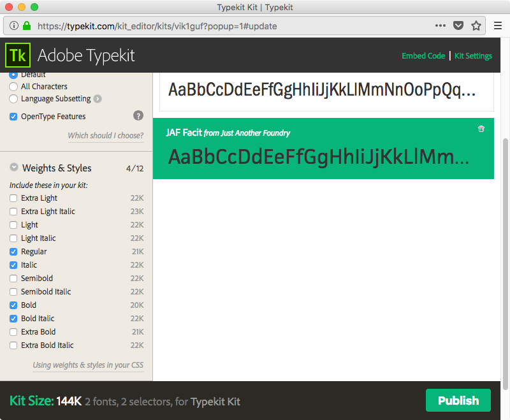Image resolution: width=510 pixels, height=420 pixels.
Task: Click the Extra Light 22K size value
Action: coord(137,198)
